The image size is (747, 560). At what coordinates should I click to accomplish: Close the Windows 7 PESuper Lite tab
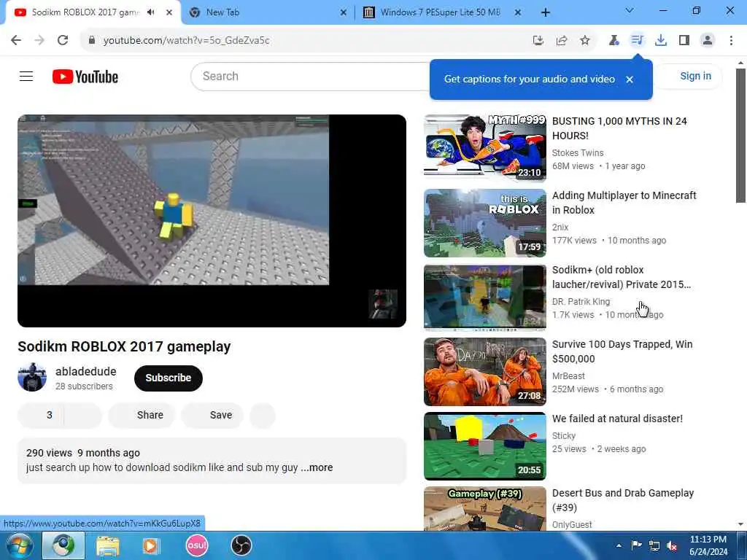pyautogui.click(x=518, y=13)
